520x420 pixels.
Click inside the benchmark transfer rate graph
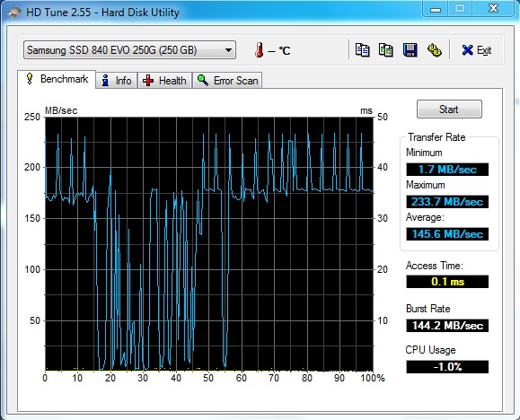209,243
